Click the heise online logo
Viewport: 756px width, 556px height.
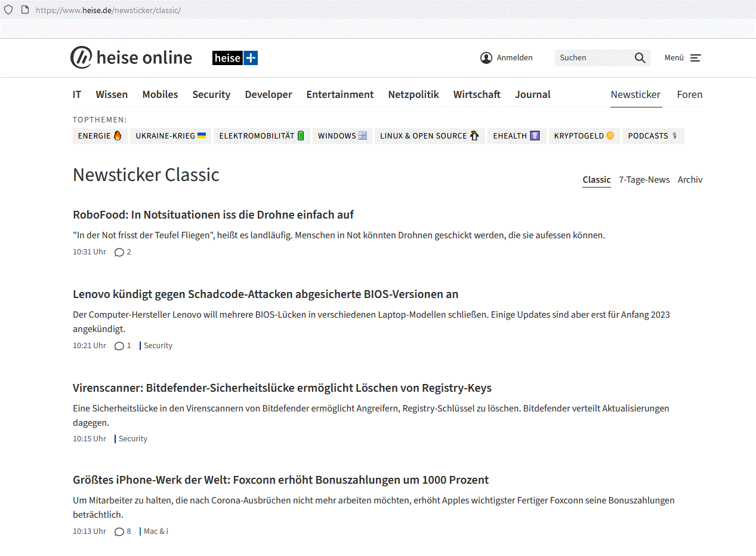[x=131, y=57]
